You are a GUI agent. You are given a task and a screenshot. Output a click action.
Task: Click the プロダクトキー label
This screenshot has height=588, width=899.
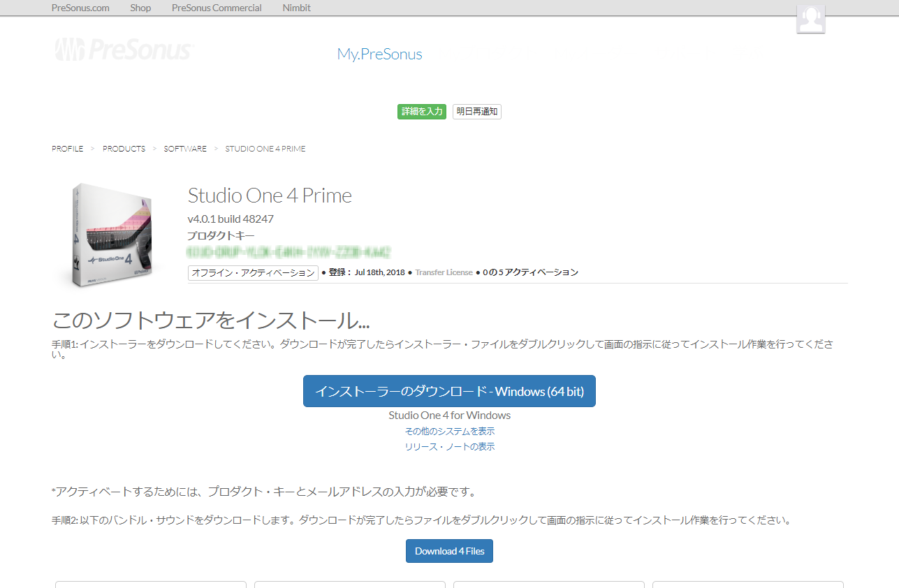221,236
